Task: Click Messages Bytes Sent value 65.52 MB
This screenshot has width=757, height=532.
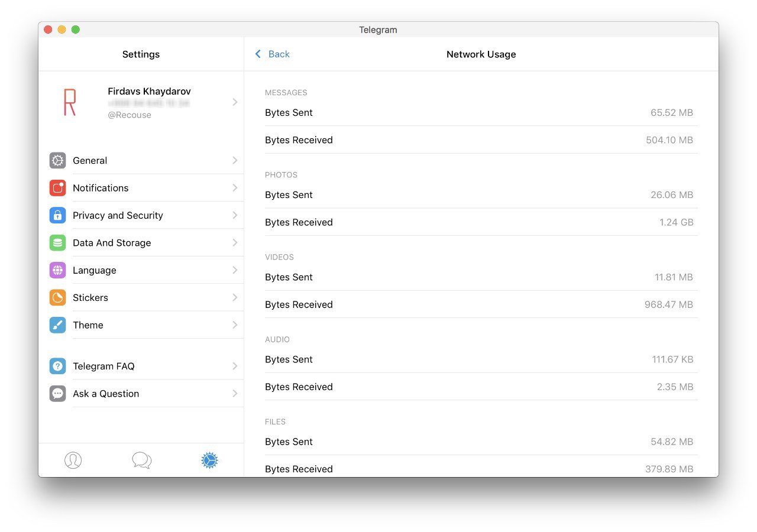Action: pyautogui.click(x=672, y=113)
